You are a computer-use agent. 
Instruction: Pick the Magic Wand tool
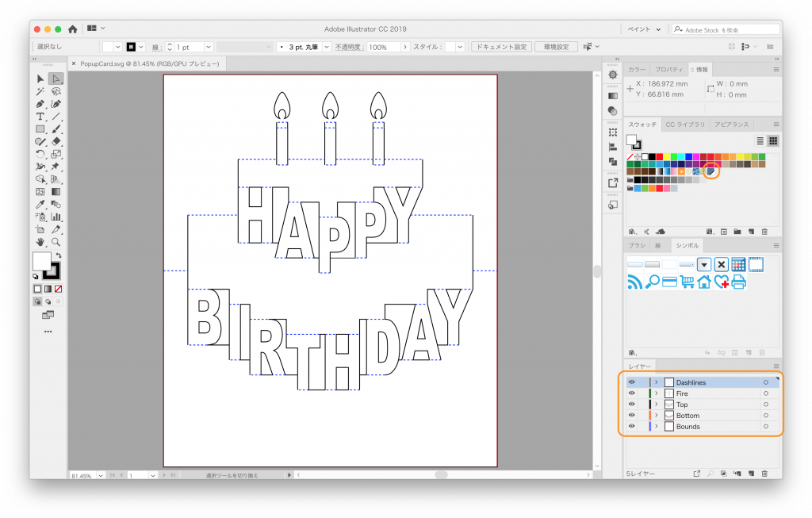40,91
